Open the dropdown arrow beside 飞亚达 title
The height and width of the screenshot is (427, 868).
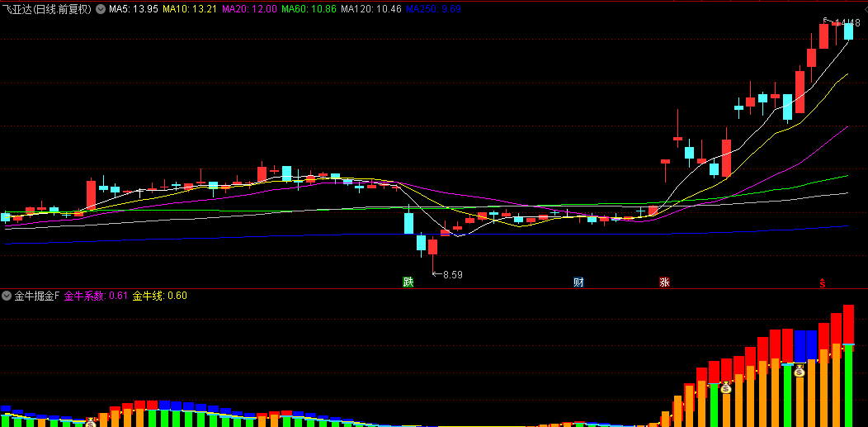100,9
